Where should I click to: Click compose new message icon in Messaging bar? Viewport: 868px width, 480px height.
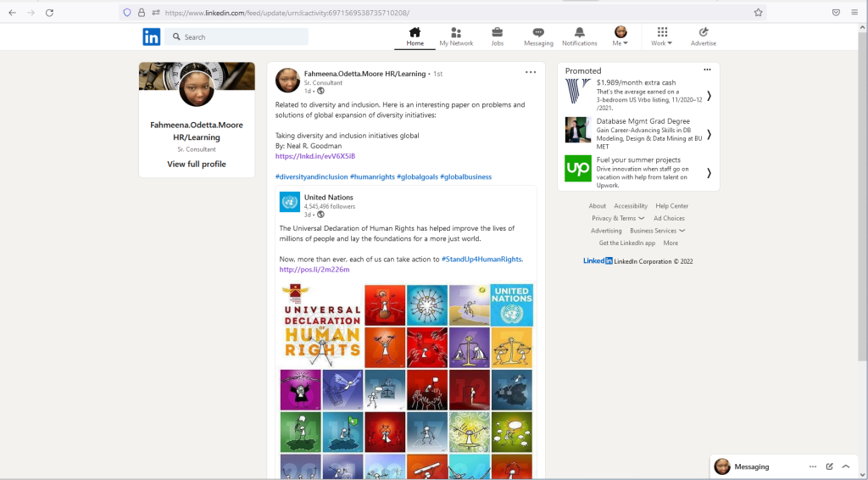pyautogui.click(x=830, y=466)
